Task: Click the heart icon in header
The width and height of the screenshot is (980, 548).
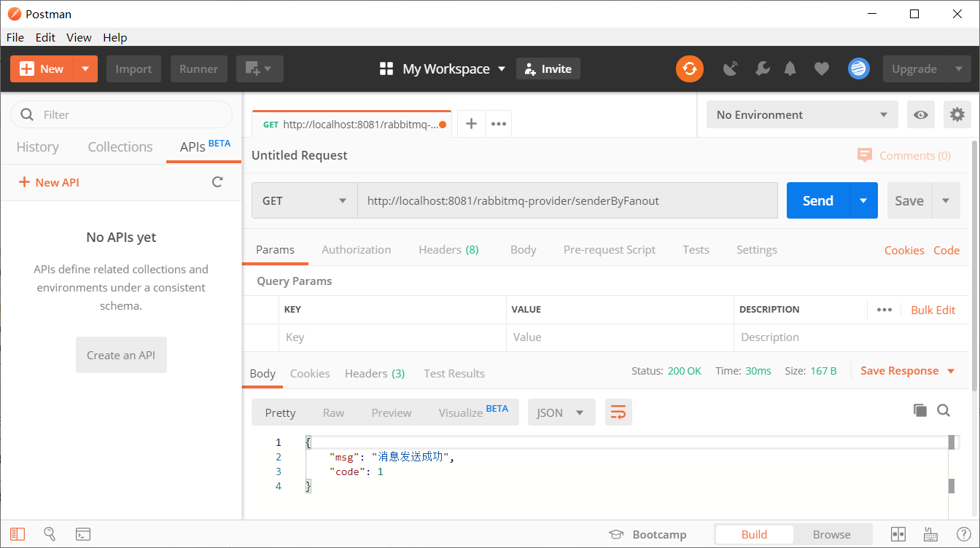Action: [x=822, y=69]
